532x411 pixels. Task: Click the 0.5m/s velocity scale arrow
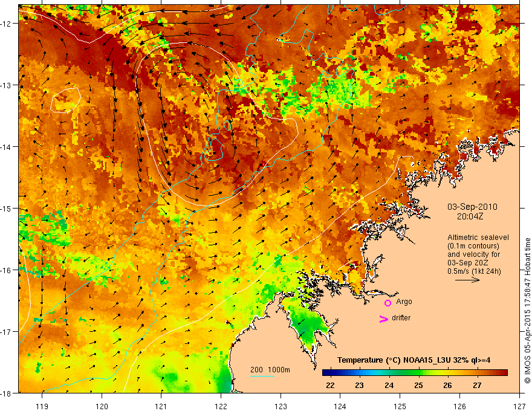(467, 280)
